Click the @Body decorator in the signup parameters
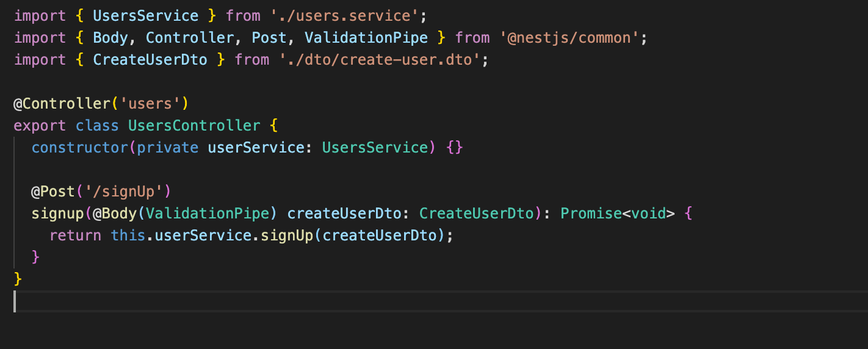 click(115, 213)
